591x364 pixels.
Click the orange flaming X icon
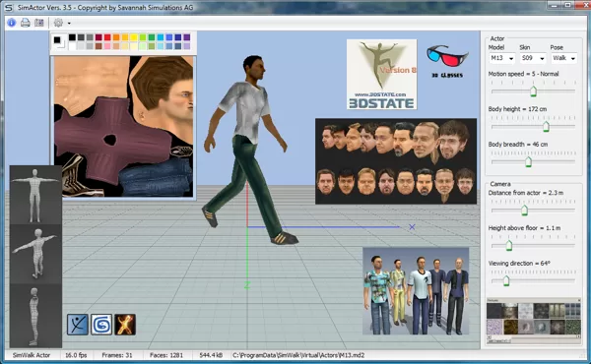[125, 325]
